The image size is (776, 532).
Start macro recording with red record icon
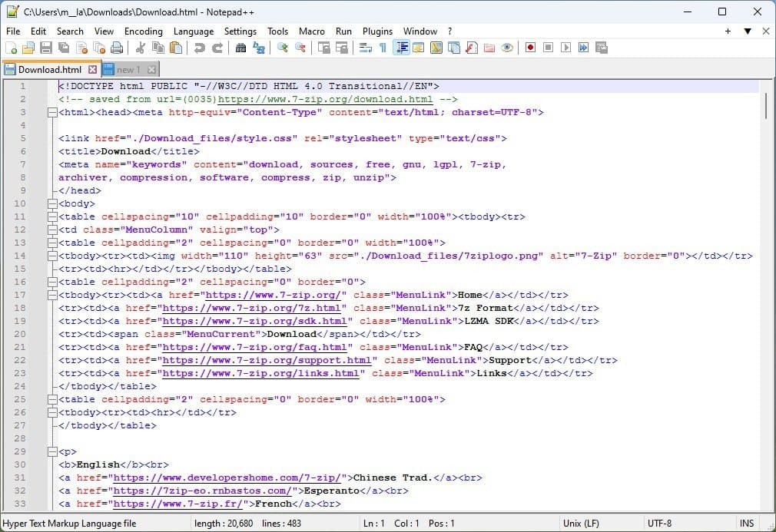(x=530, y=48)
